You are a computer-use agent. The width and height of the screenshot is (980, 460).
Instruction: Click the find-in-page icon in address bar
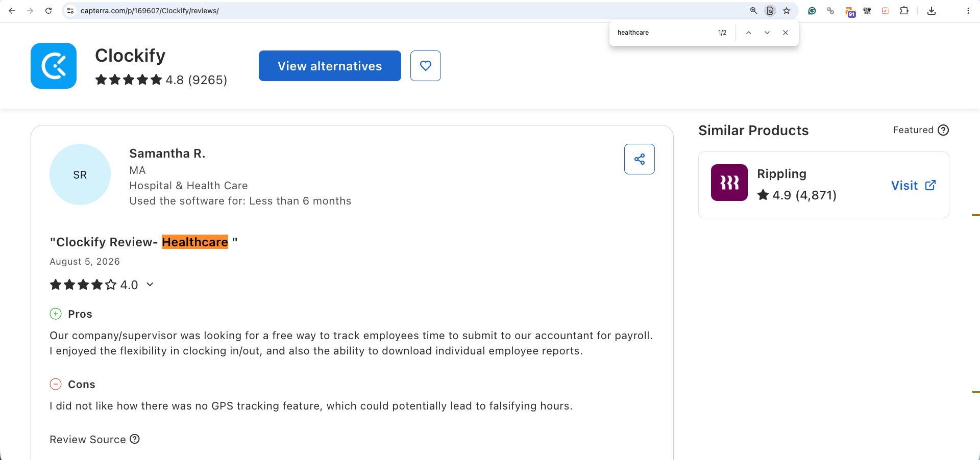click(770, 11)
